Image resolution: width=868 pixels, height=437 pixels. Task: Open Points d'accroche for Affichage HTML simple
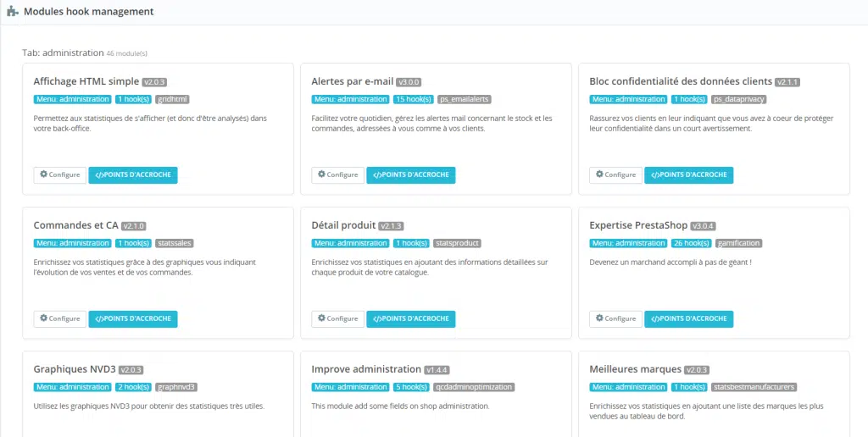click(133, 175)
